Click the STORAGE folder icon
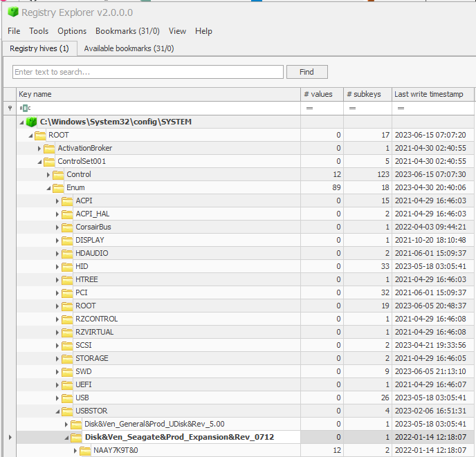Viewport: 476px width, 457px height. 67,359
